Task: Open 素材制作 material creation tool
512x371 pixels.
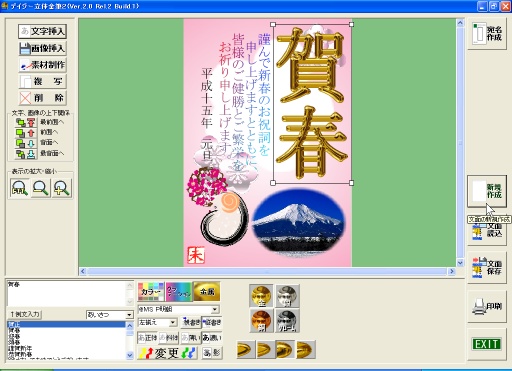Action: point(42,65)
